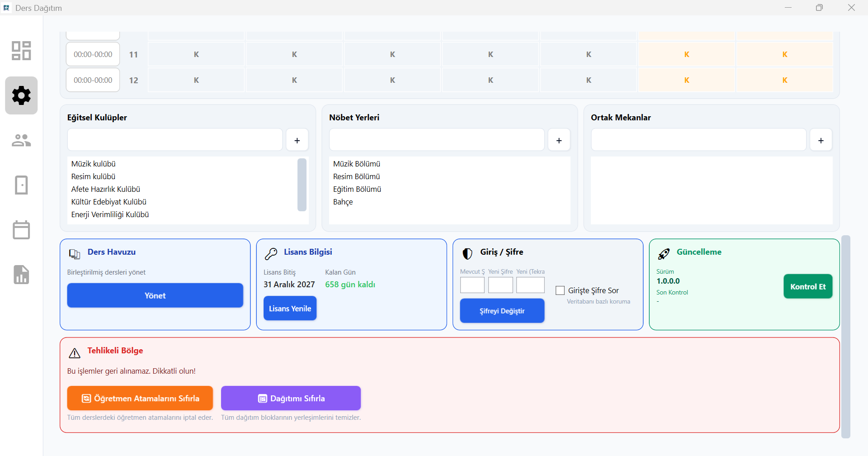Click the Yönet button in Ders Havuzu

[x=155, y=295]
